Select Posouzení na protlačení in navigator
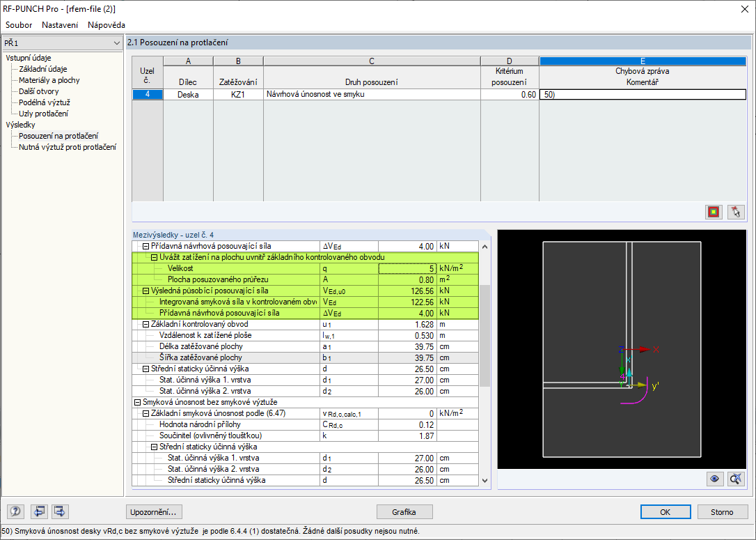Image resolution: width=756 pixels, height=540 pixels. [x=58, y=136]
